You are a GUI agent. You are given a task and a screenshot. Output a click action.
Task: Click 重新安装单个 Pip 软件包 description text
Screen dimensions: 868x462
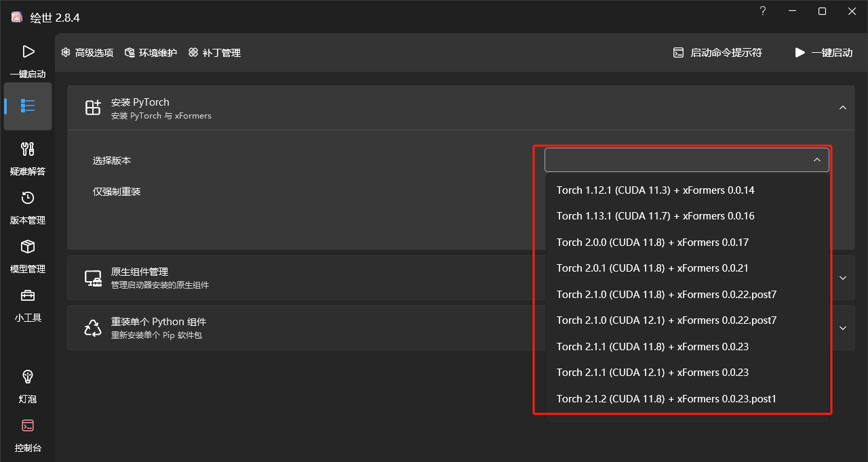tap(157, 335)
